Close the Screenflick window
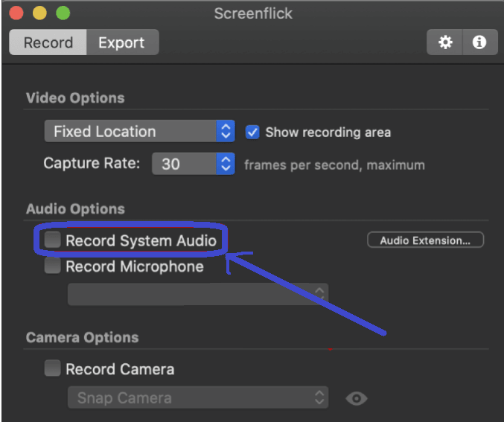Screen dimensions: 504x422 16,13
